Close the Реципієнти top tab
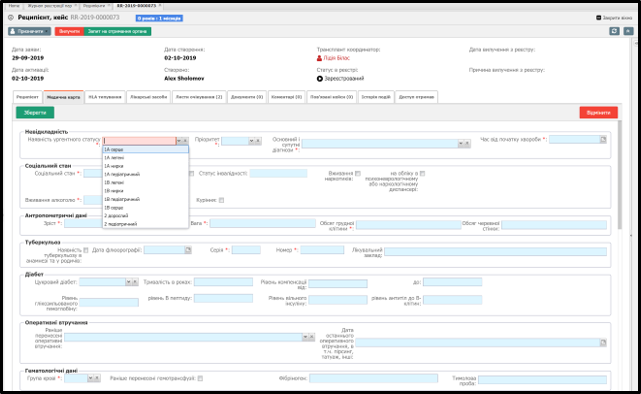641x394 pixels. (x=109, y=6)
